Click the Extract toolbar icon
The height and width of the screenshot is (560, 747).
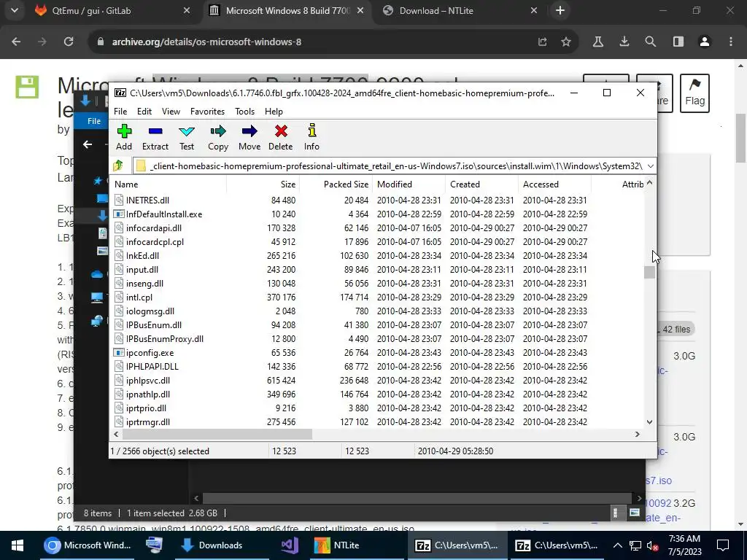pyautogui.click(x=155, y=137)
